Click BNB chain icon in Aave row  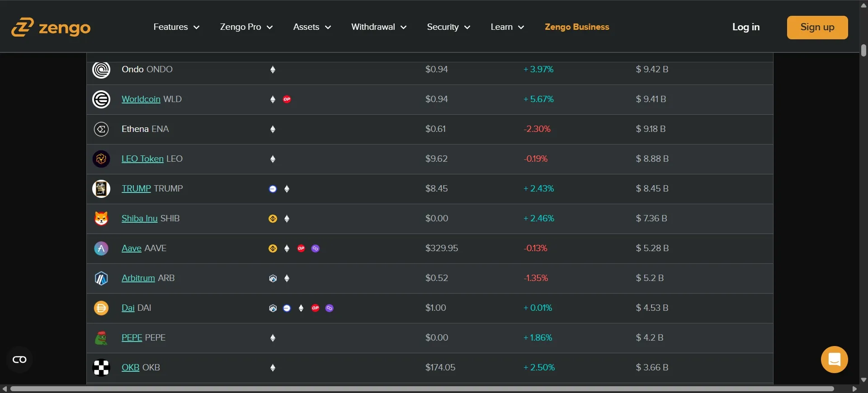[273, 248]
